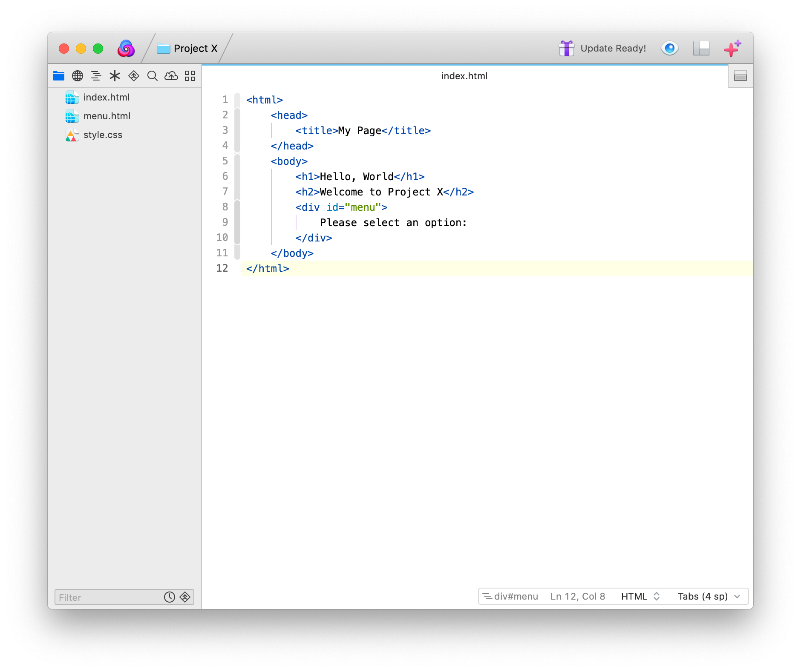Screen dimensions: 801x672
Task: Click the Hello, World heading text
Action: point(357,176)
